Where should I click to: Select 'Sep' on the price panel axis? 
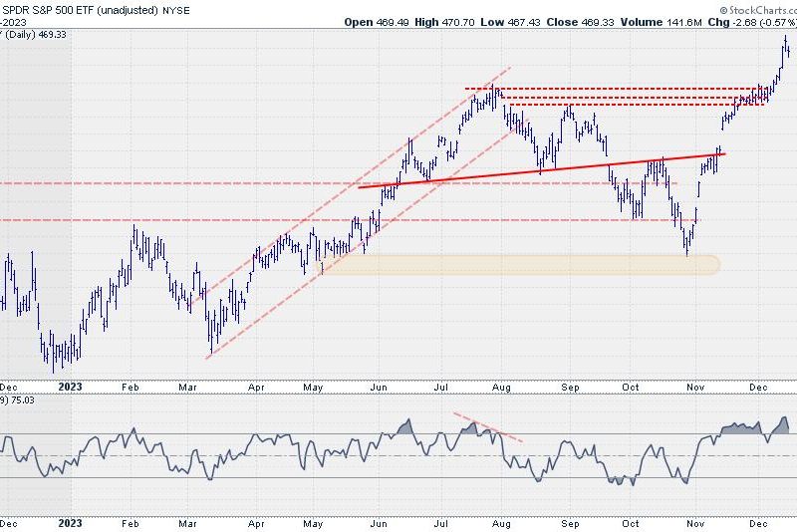click(570, 388)
